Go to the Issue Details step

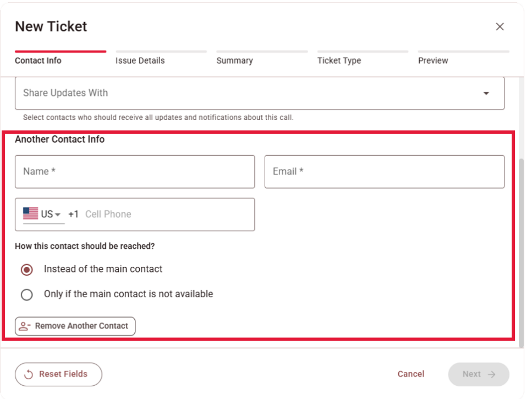point(140,61)
